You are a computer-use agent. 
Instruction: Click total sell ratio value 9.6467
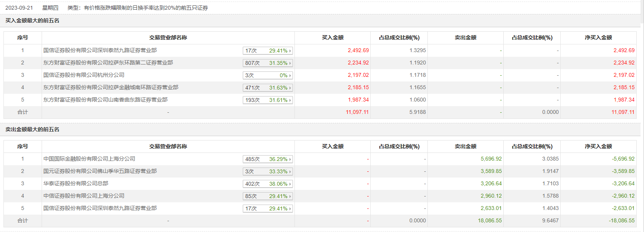click(550, 220)
